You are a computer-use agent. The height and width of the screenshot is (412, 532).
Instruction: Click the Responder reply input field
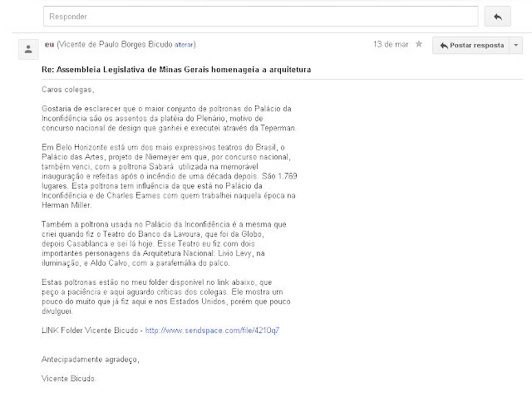tap(260, 17)
